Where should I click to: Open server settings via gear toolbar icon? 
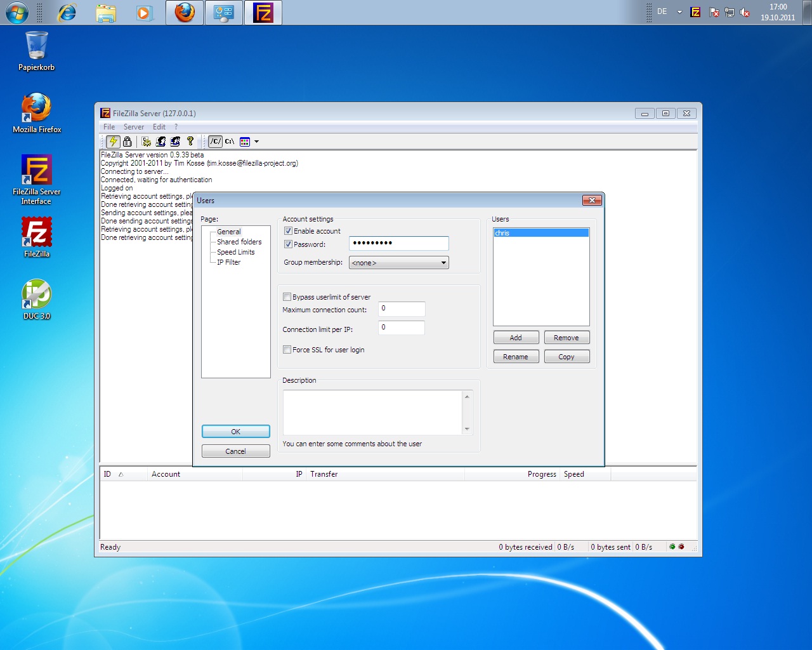click(x=146, y=142)
